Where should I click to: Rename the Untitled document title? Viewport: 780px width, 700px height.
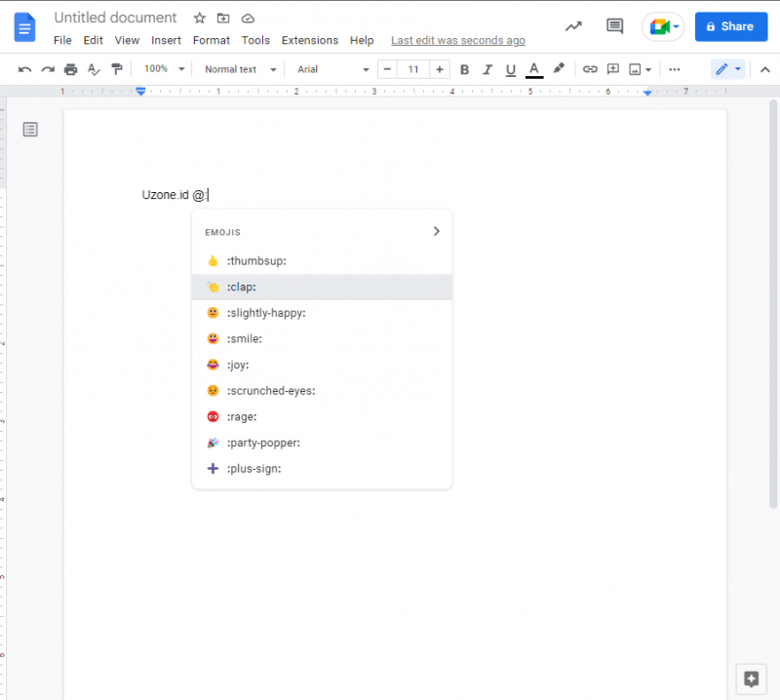115,18
